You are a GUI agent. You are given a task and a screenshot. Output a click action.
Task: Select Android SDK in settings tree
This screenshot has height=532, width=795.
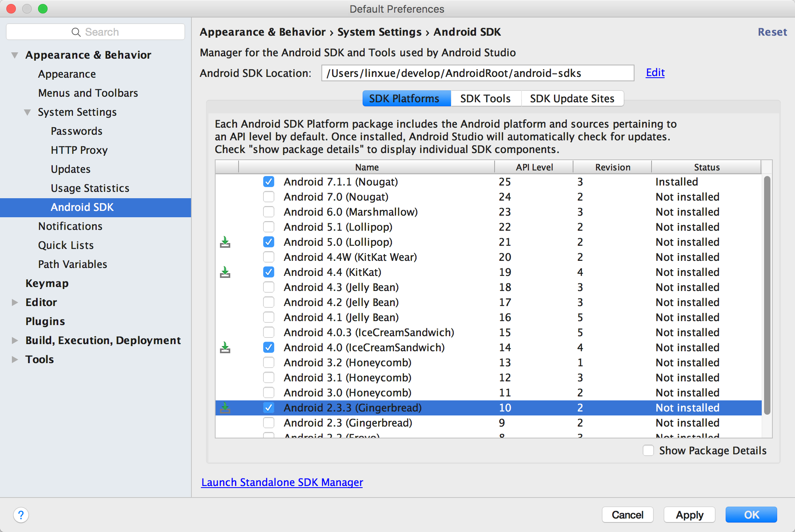tap(96, 207)
